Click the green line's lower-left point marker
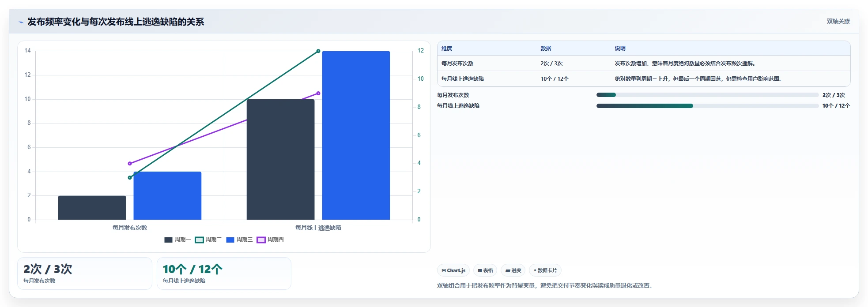The width and height of the screenshot is (868, 307). tap(130, 178)
